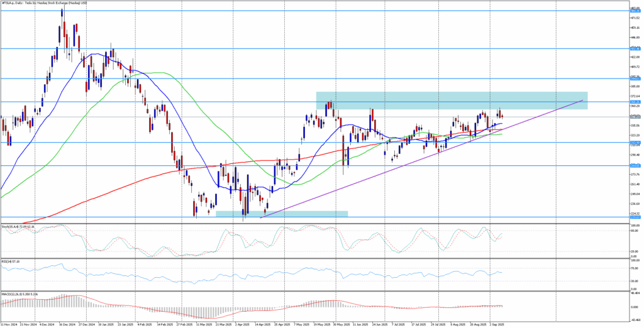Click the 480.26 price label
This screenshot has width=644, height=328.
(635, 11)
